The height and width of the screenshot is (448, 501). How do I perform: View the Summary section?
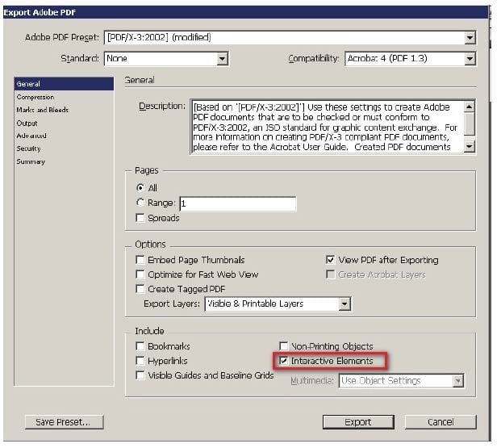click(31, 161)
